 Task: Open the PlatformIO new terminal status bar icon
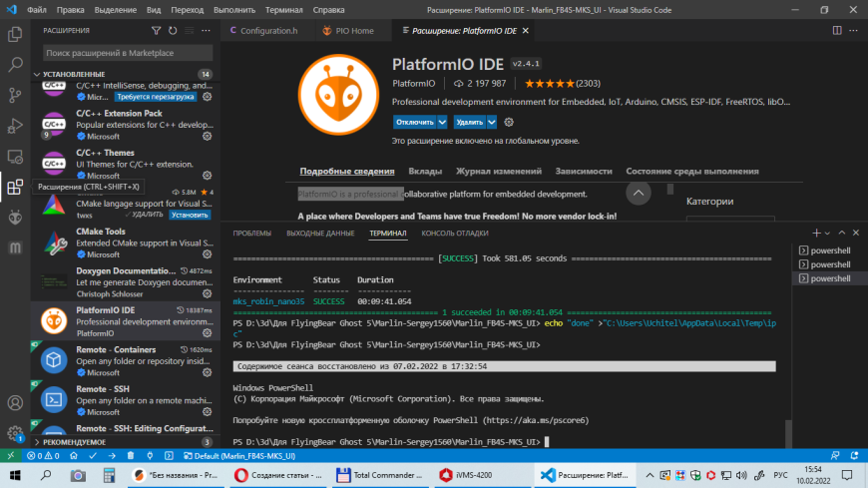coord(169,456)
